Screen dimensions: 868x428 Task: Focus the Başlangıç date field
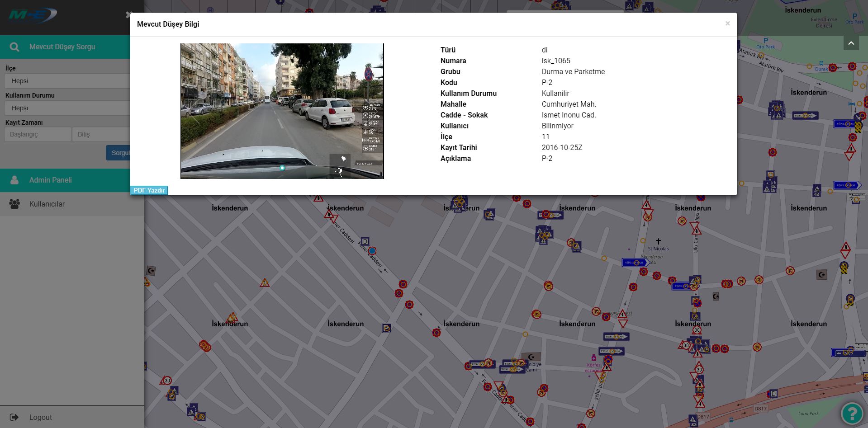[38, 134]
